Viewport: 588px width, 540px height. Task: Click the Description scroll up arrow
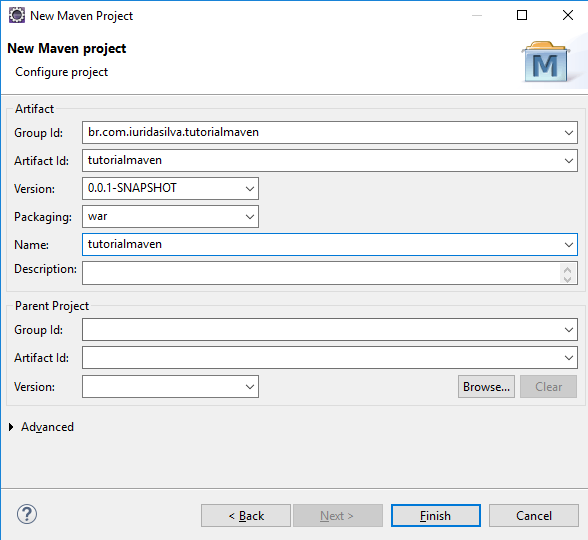coord(567,269)
